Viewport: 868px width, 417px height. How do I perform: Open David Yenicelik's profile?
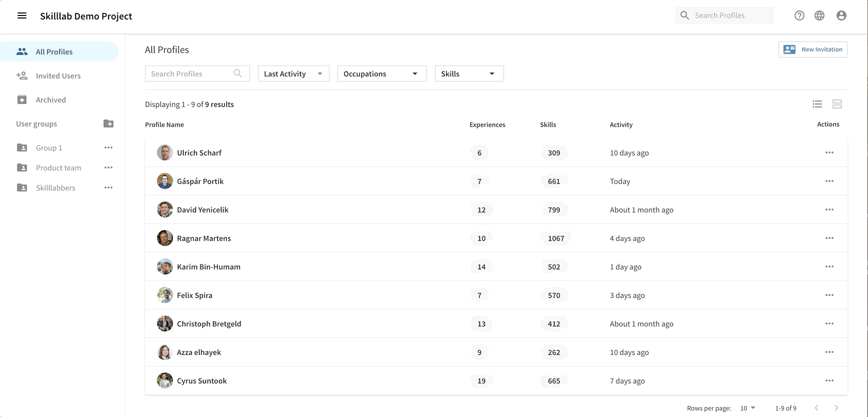point(202,209)
